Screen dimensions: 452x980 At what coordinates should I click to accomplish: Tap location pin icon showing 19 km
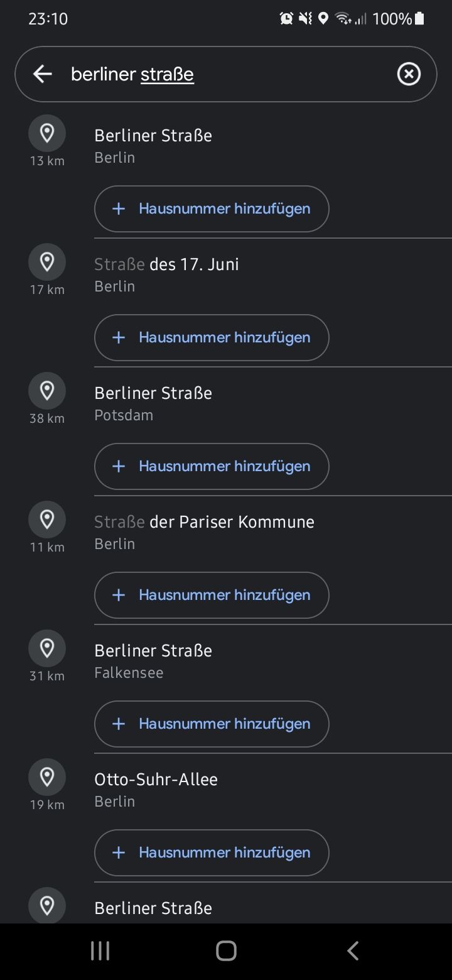(47, 777)
